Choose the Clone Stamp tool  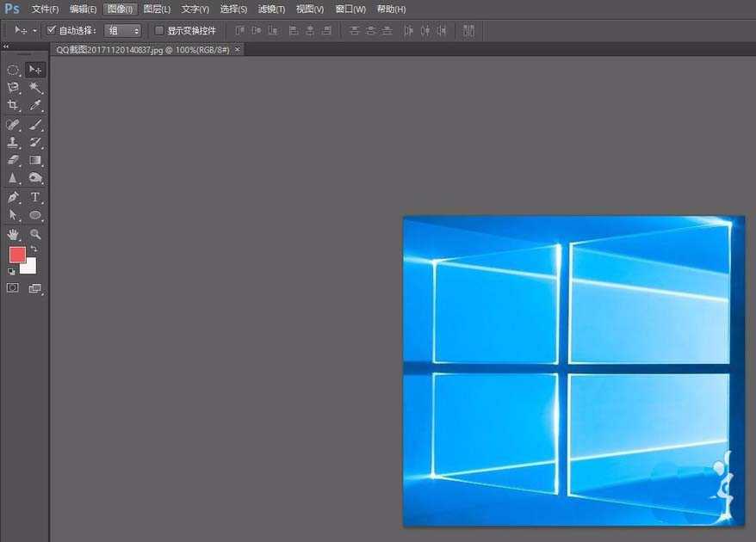[x=13, y=143]
